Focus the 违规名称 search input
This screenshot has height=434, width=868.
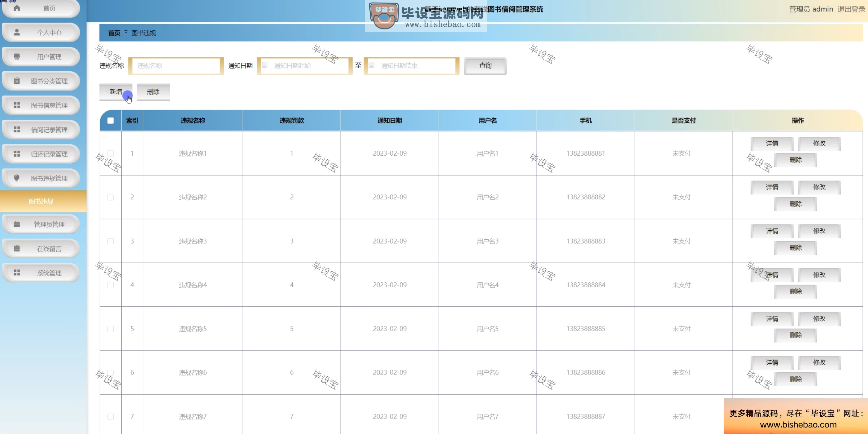[x=176, y=65]
